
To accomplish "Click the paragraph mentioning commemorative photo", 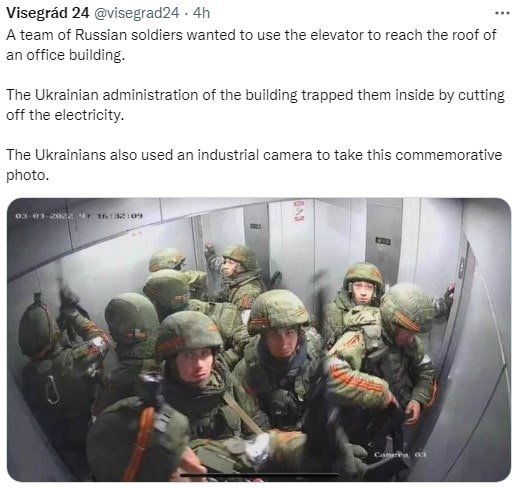I will [254, 165].
